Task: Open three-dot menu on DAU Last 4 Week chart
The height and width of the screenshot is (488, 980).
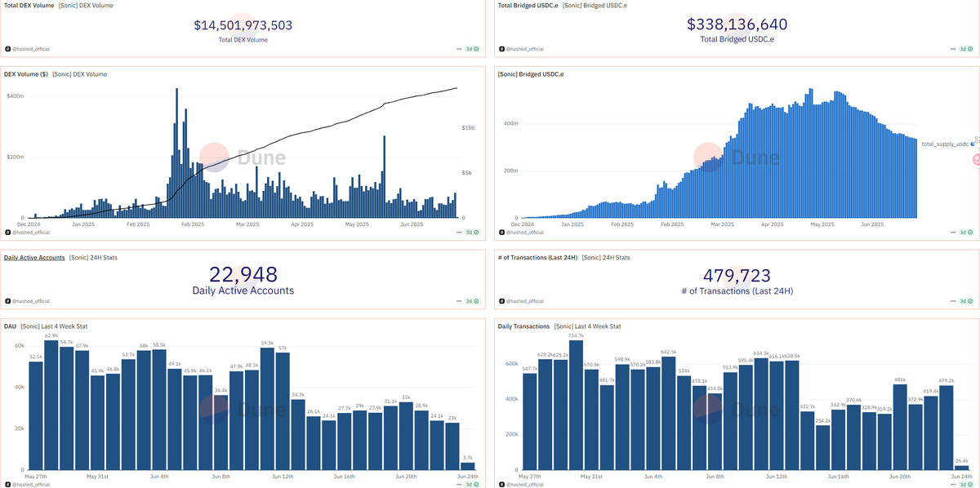Action: [x=460, y=484]
